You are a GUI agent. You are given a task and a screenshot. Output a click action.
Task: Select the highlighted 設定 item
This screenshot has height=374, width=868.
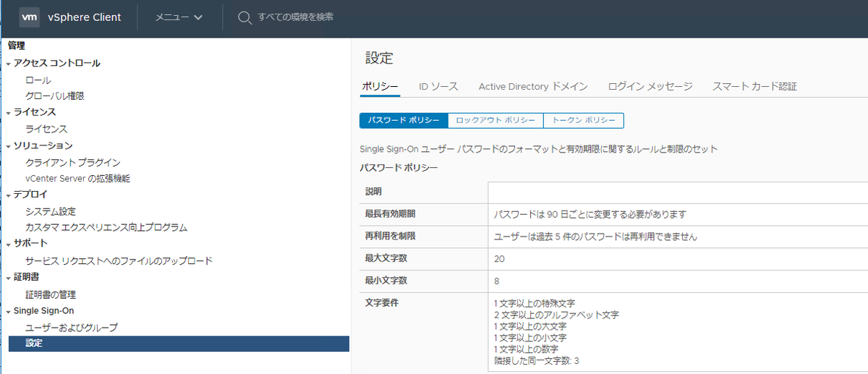pos(179,344)
